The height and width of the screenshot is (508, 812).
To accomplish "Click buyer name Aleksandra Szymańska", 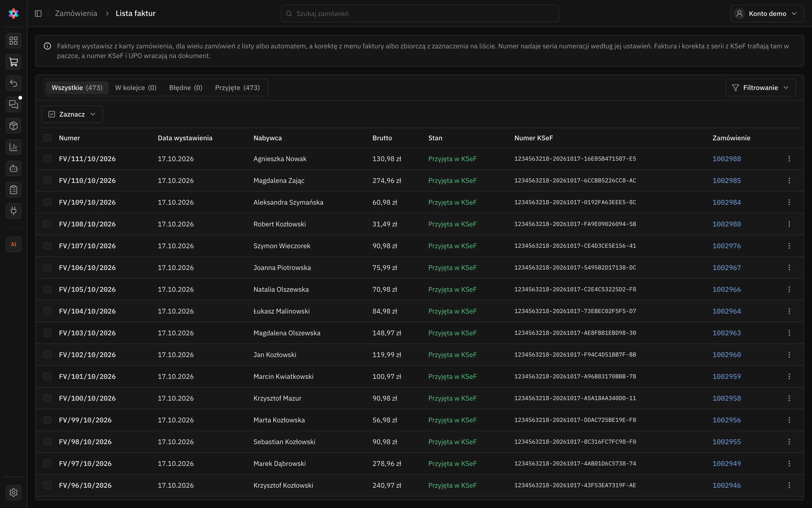I will click(288, 202).
